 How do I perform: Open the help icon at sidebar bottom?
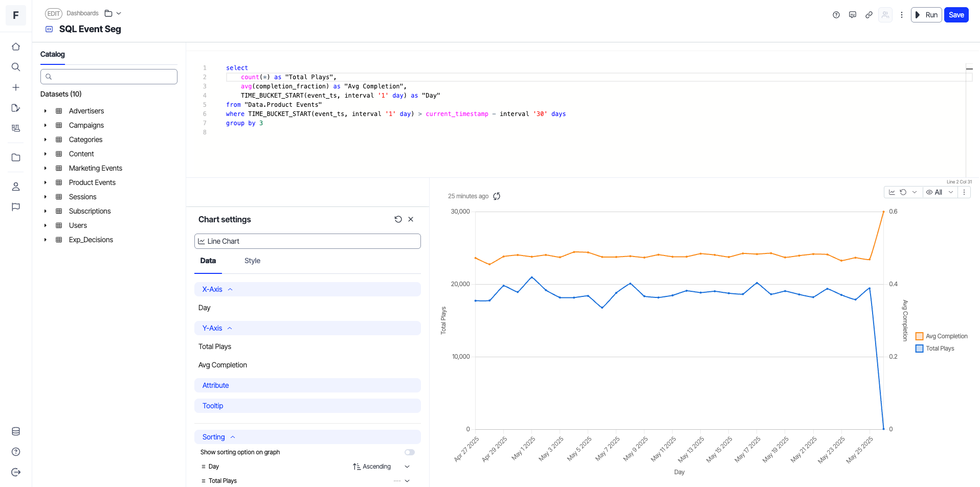pyautogui.click(x=16, y=452)
